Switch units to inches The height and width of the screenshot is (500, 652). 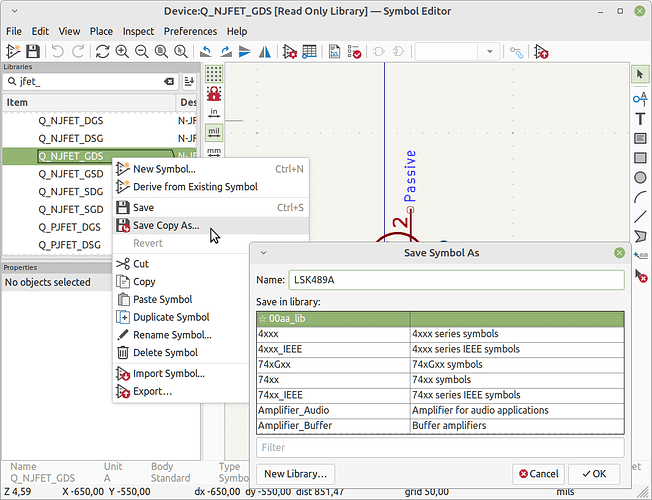(x=214, y=113)
